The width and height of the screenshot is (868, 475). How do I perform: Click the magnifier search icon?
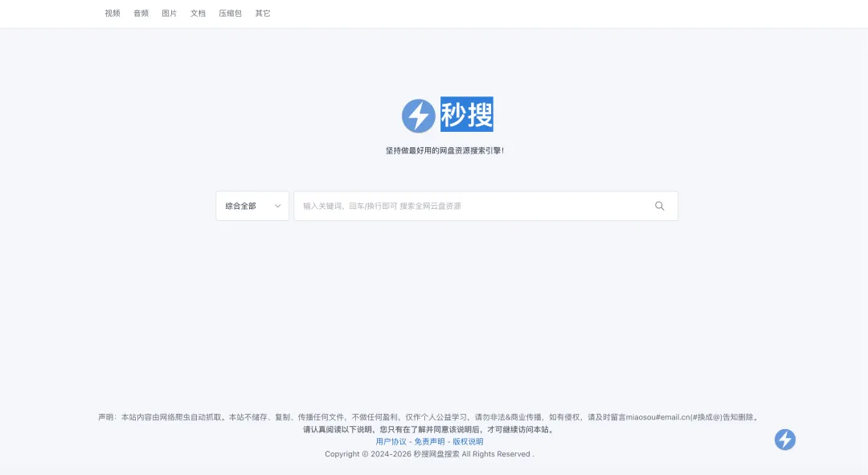click(x=659, y=206)
